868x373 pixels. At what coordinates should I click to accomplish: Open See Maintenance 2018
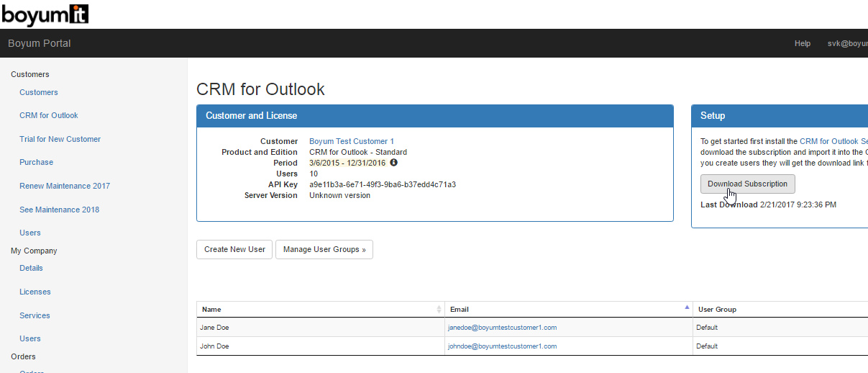(60, 210)
